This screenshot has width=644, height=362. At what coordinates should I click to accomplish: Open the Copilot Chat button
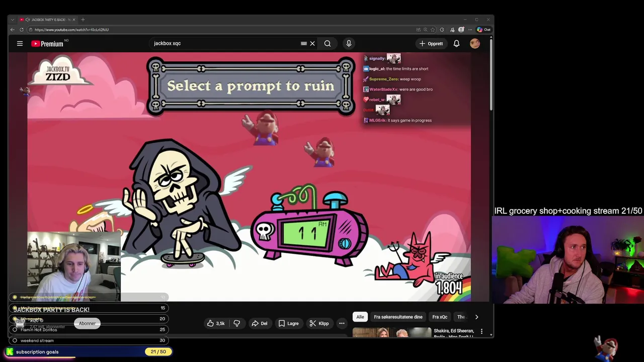[484, 30]
